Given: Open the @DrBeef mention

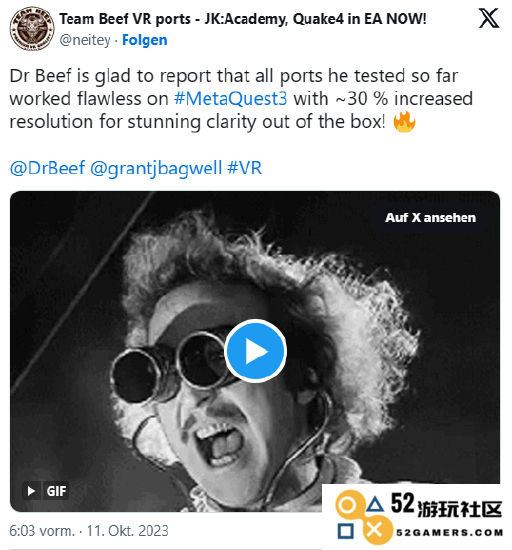Looking at the screenshot, I should click(x=47, y=168).
